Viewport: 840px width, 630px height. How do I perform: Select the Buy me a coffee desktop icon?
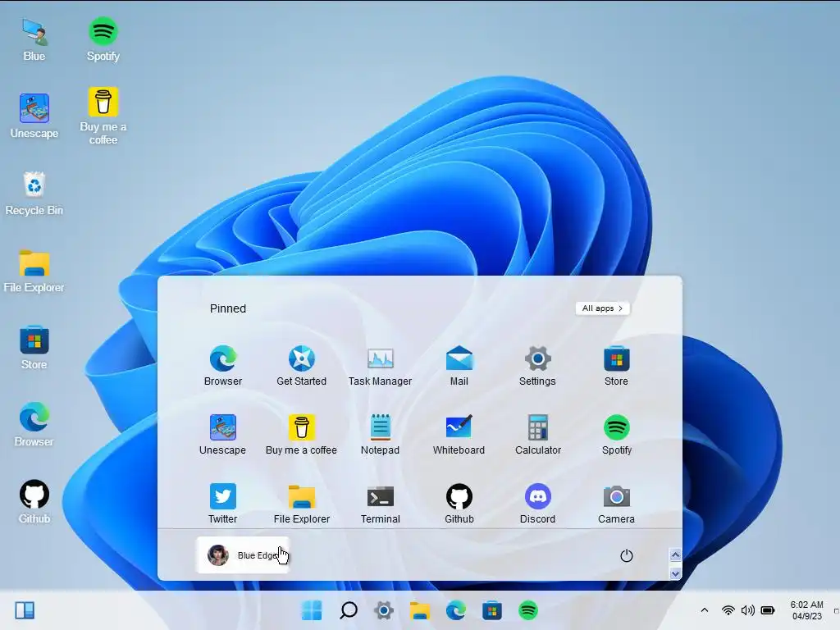click(x=103, y=116)
